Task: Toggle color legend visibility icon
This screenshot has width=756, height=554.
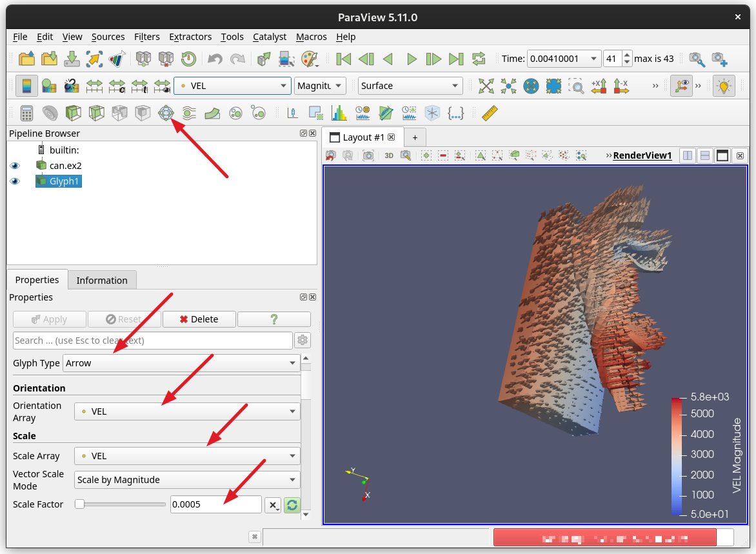Action: pos(26,86)
